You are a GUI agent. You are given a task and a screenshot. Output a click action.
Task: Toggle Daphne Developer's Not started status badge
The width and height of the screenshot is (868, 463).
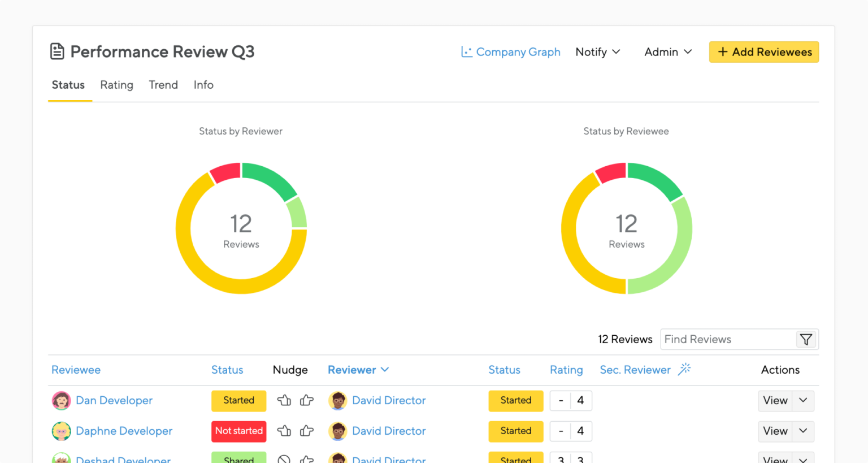(238, 431)
